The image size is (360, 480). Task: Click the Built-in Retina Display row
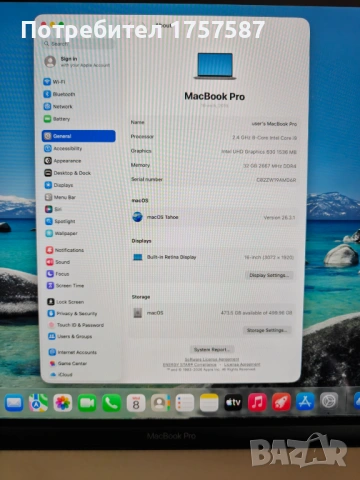[x=213, y=257]
